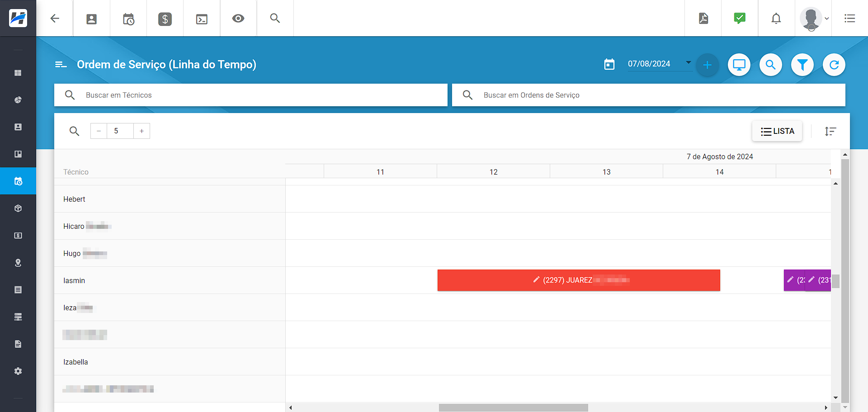This screenshot has height=412, width=868.
Task: Click the monitor display mode button
Action: [x=739, y=65]
